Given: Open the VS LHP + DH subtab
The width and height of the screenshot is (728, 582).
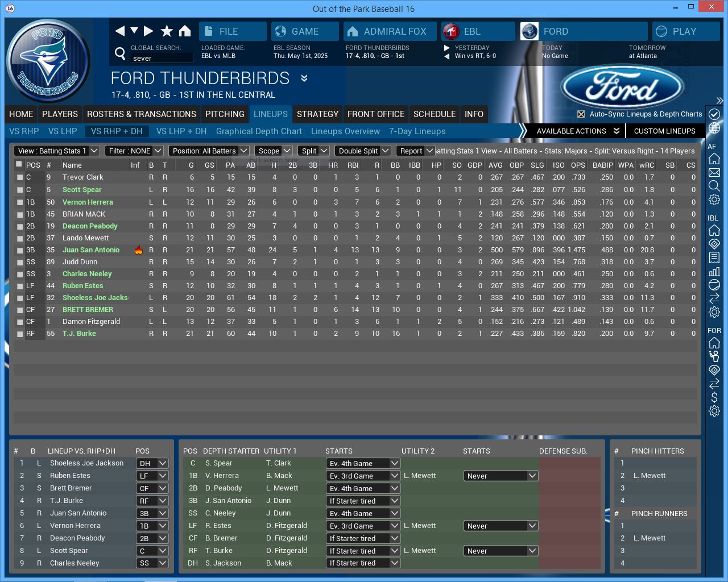Looking at the screenshot, I should (181, 131).
